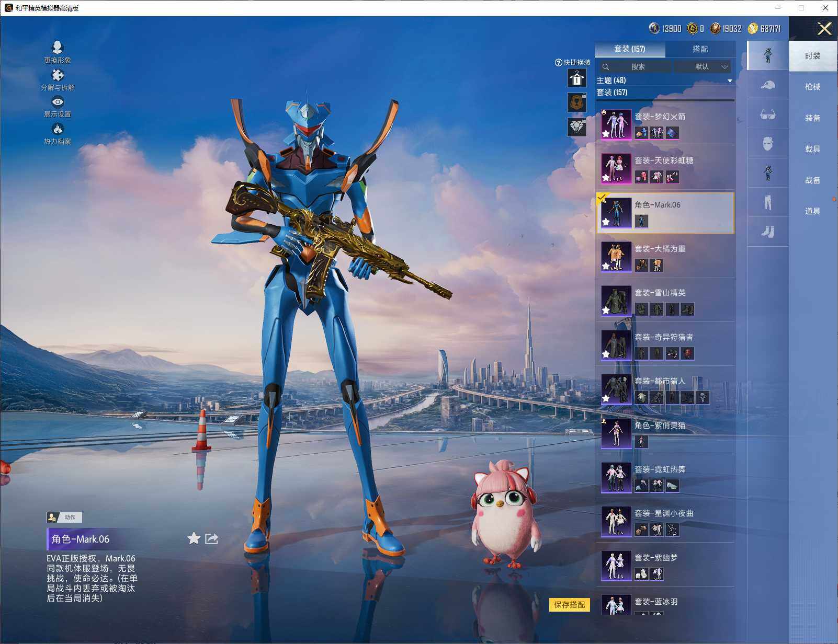The image size is (838, 644).
Task: Open shoes category icon
Action: (767, 232)
